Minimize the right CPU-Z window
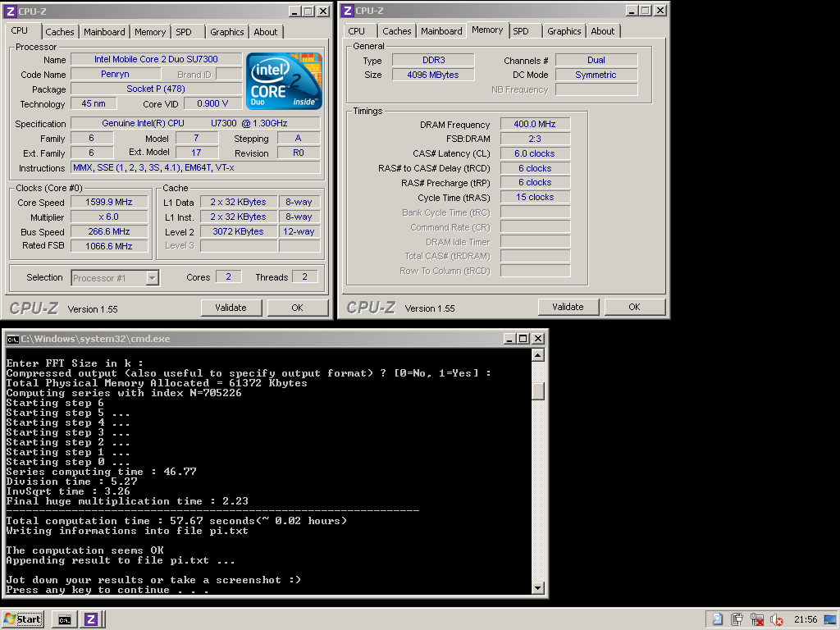The width and height of the screenshot is (840, 630). point(632,10)
